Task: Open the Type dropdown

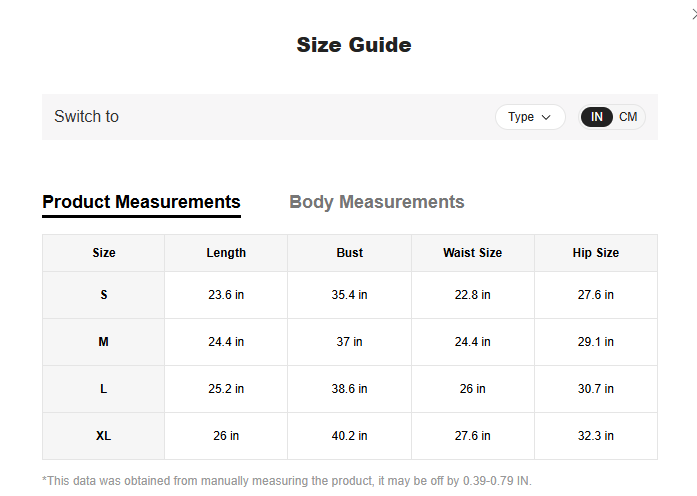Action: click(529, 117)
